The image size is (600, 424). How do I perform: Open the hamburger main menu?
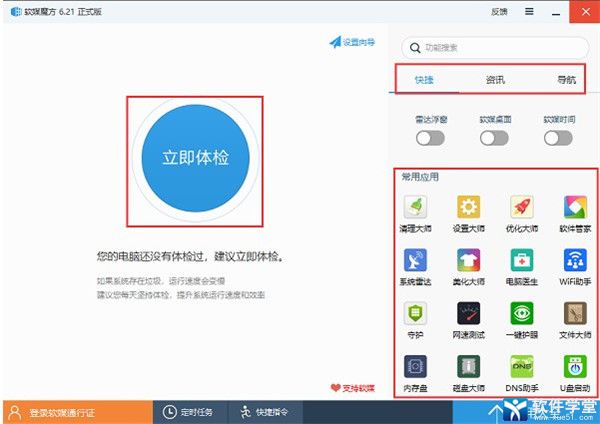pyautogui.click(x=529, y=11)
